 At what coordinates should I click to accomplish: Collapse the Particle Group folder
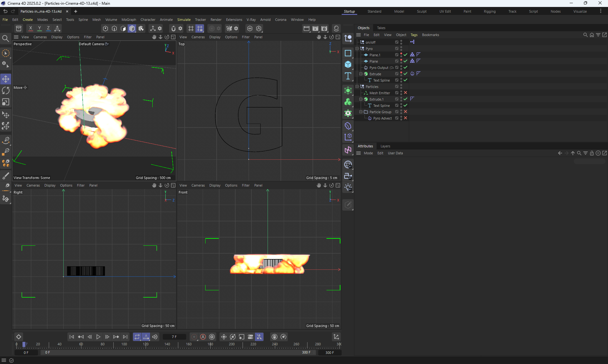coord(361,112)
